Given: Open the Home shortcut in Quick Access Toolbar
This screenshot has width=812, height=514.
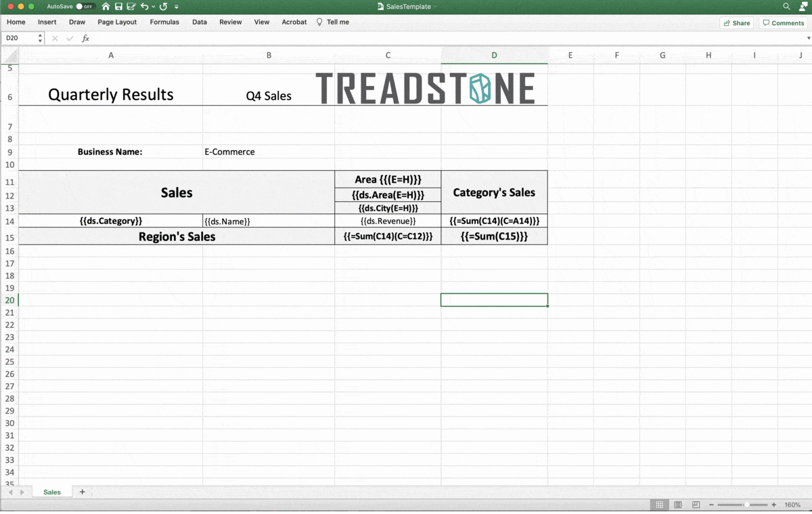Looking at the screenshot, I should click(x=106, y=6).
